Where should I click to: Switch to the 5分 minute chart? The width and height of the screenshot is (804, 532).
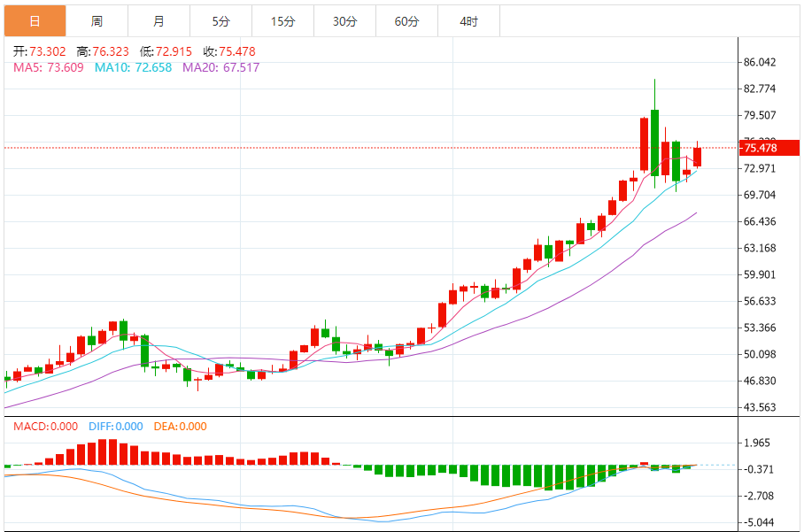[220, 21]
